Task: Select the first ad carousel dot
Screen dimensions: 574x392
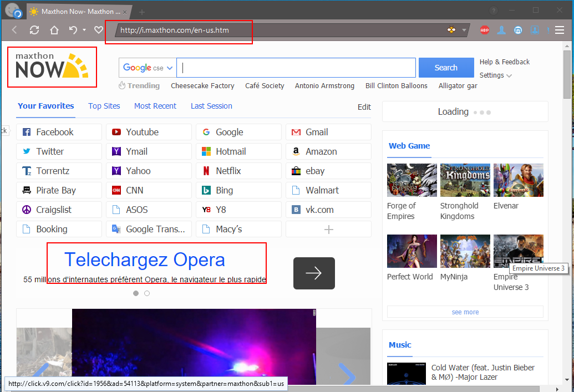Action: tap(136, 293)
